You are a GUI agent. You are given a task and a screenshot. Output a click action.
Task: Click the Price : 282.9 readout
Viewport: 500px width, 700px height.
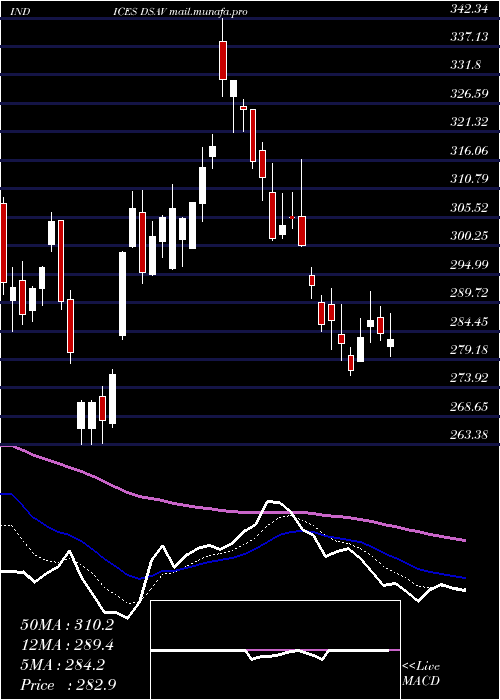(x=68, y=685)
